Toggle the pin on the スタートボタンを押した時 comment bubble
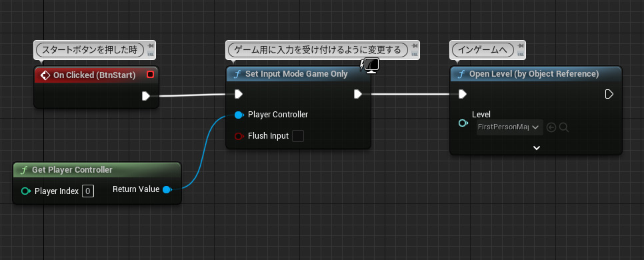Viewport: 644px width, 260px height. pyautogui.click(x=151, y=46)
